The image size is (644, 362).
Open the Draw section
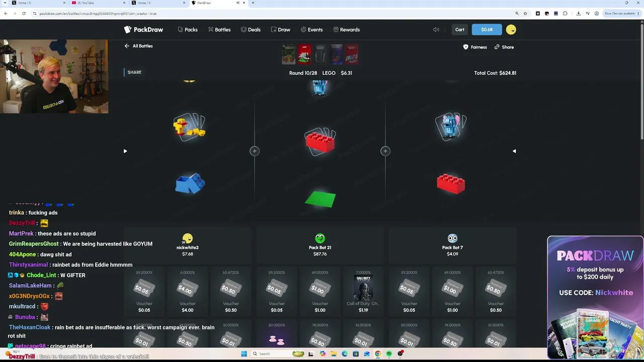point(280,30)
